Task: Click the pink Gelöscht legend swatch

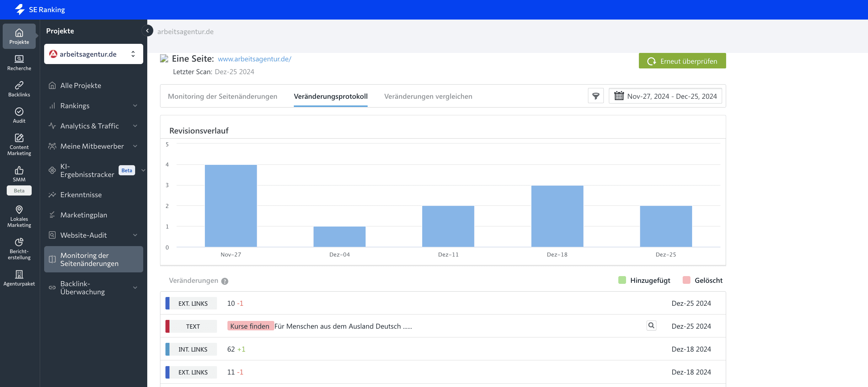Action: click(x=686, y=280)
